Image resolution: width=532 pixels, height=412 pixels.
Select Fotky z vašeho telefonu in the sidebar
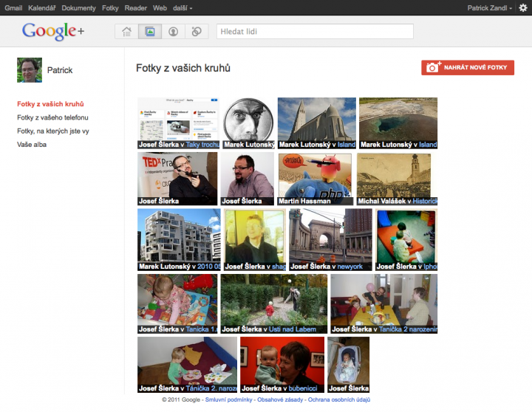click(52, 117)
